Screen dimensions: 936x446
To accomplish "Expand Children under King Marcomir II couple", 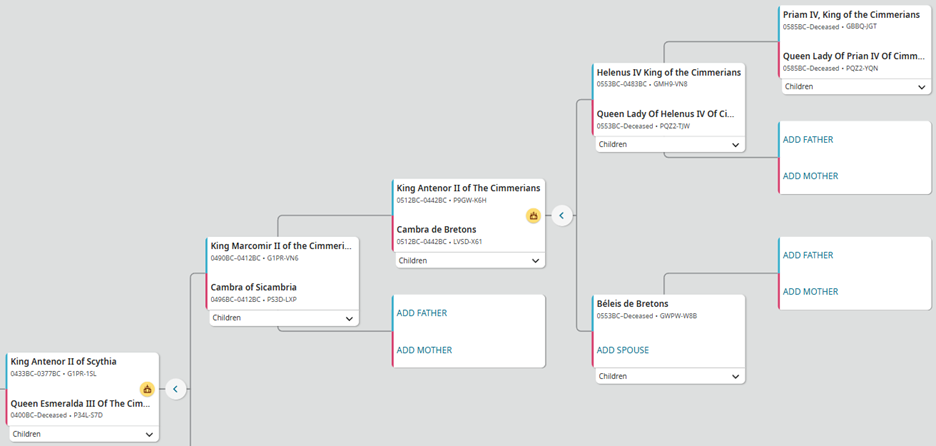I will (283, 318).
